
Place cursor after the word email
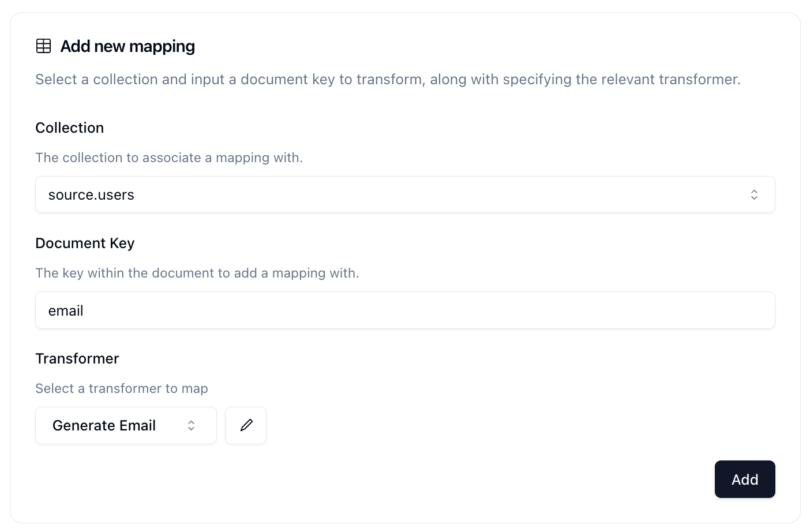[84, 311]
